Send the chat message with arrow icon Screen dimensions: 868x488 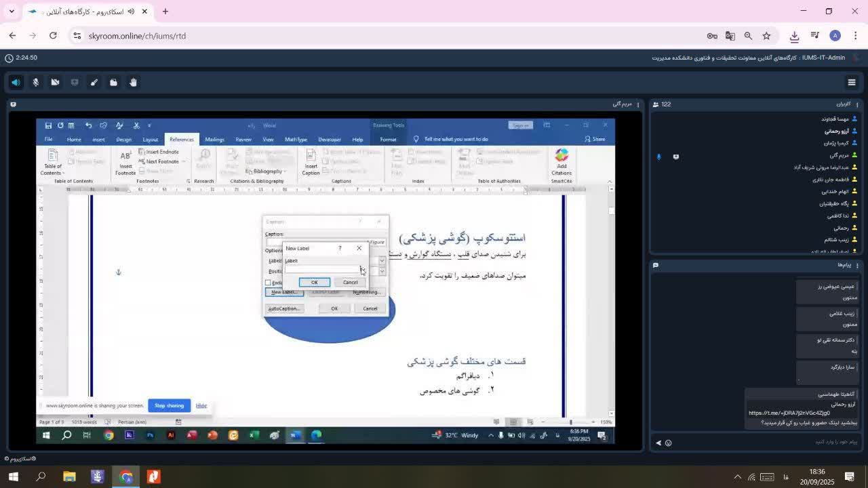[x=658, y=443]
